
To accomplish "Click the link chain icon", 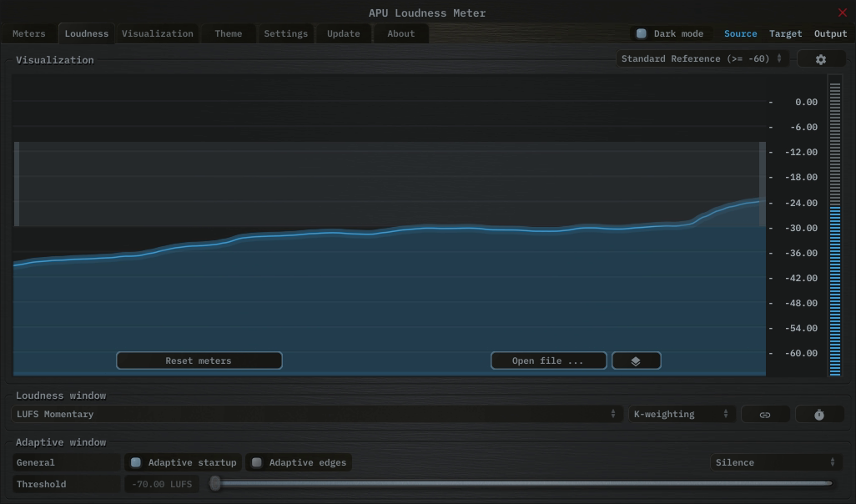I will click(764, 415).
